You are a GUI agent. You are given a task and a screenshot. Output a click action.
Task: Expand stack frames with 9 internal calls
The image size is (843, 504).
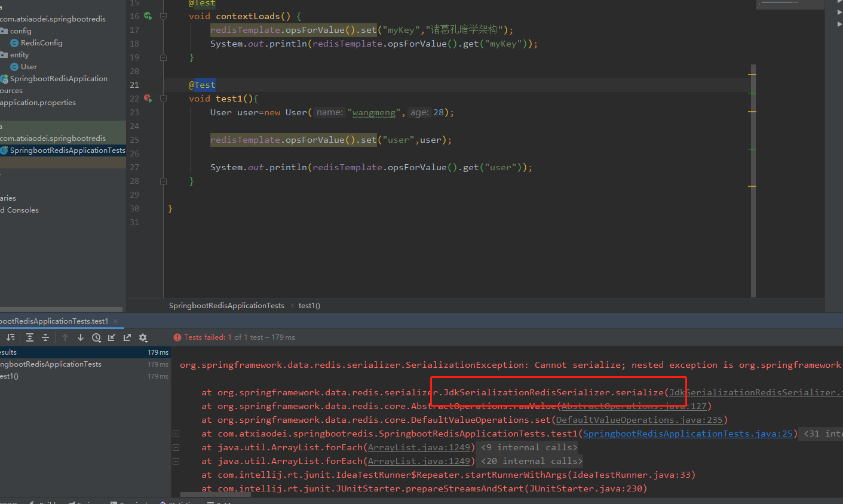[x=176, y=447]
